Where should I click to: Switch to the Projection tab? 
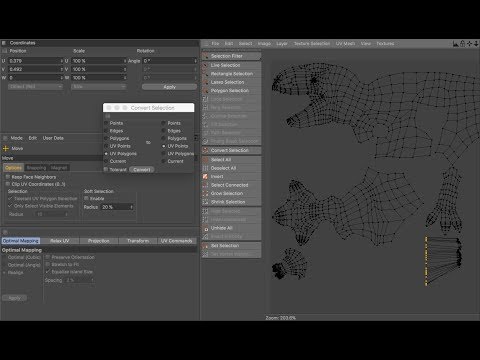coord(99,241)
